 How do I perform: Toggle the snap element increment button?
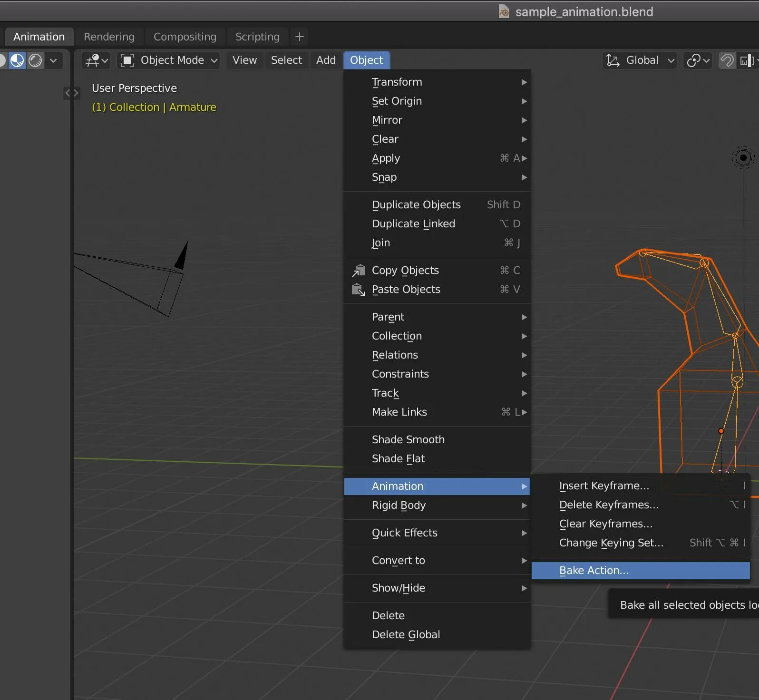747,60
